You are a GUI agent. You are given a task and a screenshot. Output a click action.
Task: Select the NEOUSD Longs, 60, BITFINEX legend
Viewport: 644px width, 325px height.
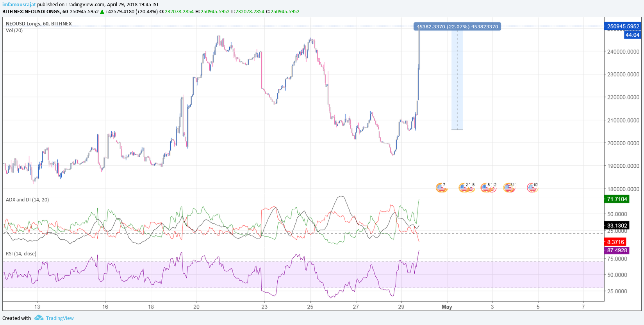pyautogui.click(x=39, y=23)
